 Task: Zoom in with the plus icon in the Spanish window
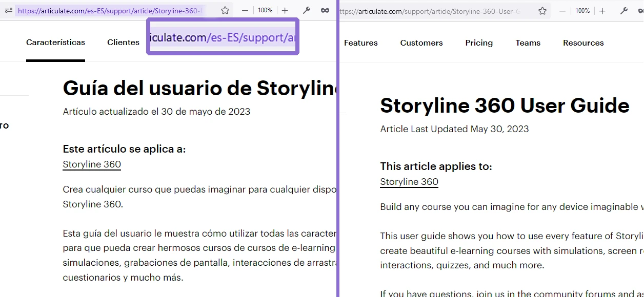285,10
